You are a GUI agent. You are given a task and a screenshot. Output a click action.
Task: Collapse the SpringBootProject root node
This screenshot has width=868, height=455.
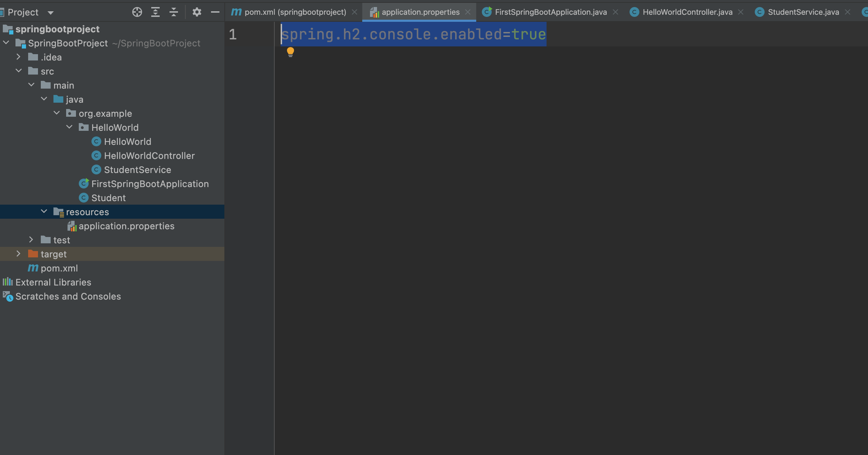click(6, 43)
